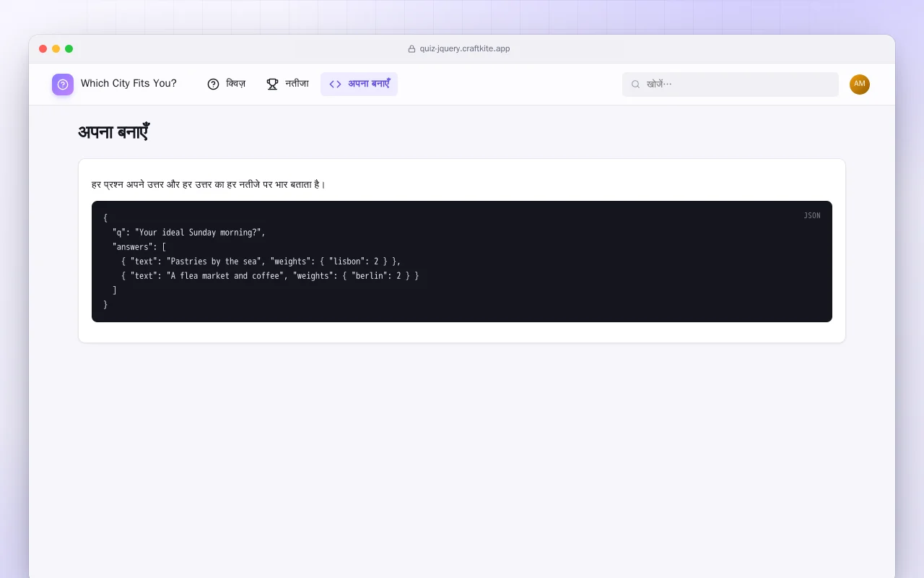This screenshot has height=578, width=924.
Task: Click the अपना बनाएँ page heading
Action: click(x=113, y=132)
